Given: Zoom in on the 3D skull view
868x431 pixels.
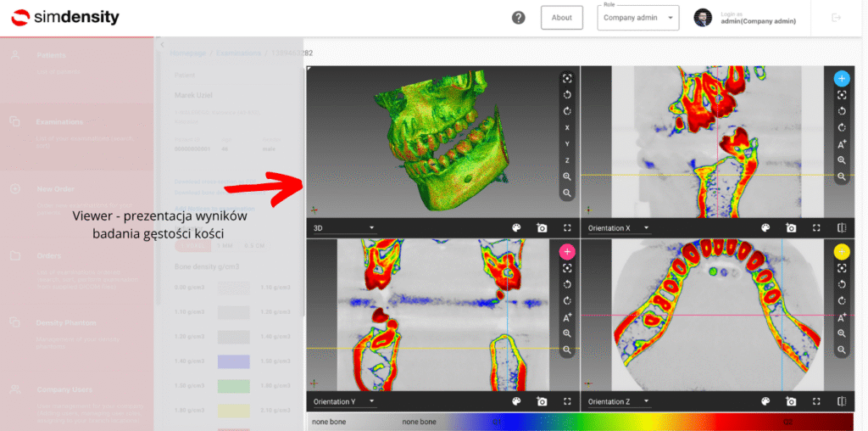Looking at the screenshot, I should click(567, 176).
